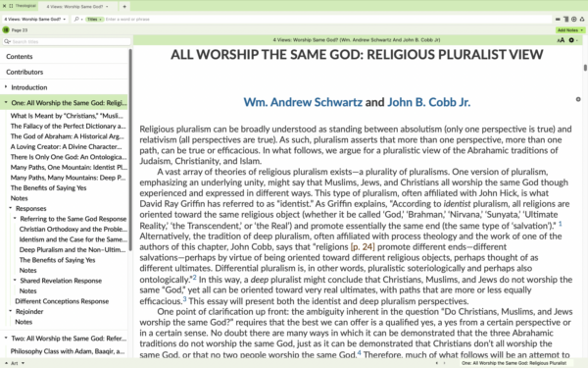This screenshot has height=368, width=588.
Task: Click the two-column layout icon in toolbar
Action: click(x=565, y=20)
